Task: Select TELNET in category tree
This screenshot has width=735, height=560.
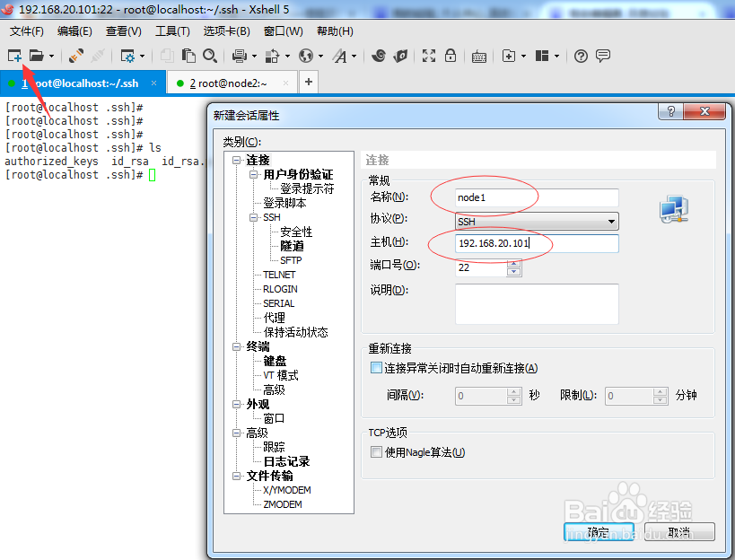Action: (279, 275)
